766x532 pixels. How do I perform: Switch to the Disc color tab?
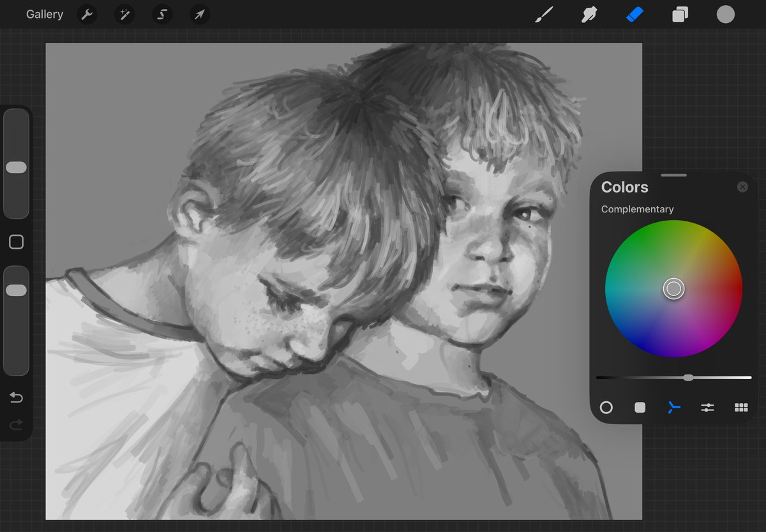[x=606, y=407]
